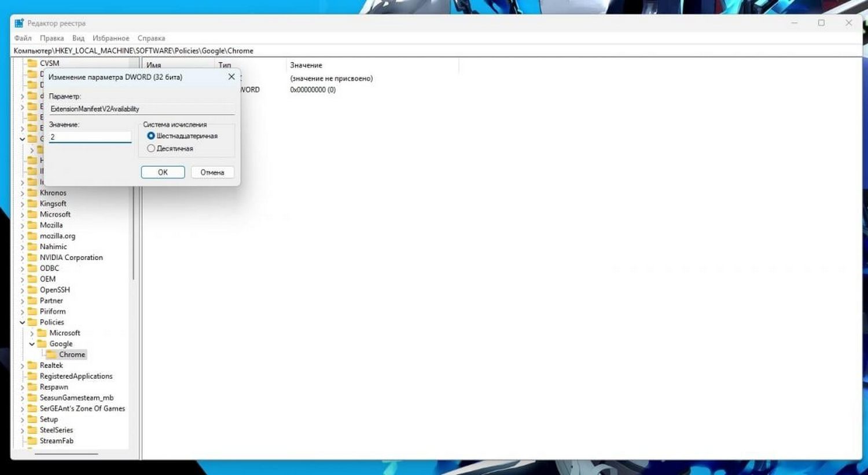868x475 pixels.
Task: Click the Chrome folder icon
Action: 52,355
